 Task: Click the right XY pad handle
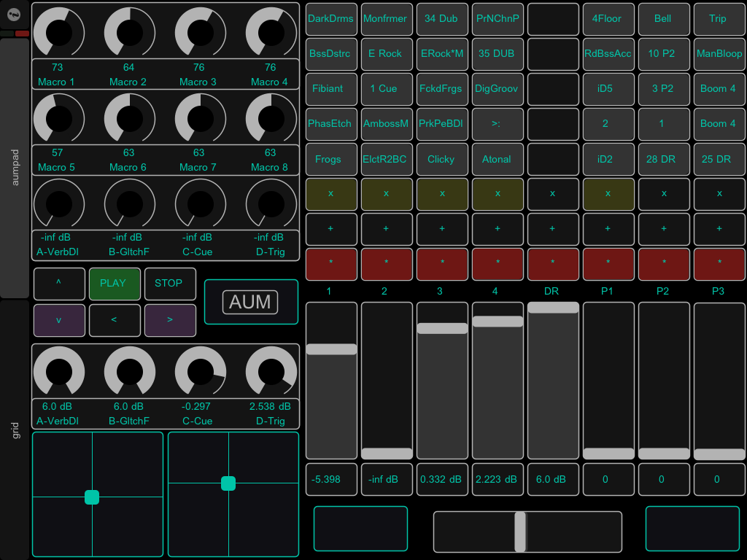coord(228,483)
